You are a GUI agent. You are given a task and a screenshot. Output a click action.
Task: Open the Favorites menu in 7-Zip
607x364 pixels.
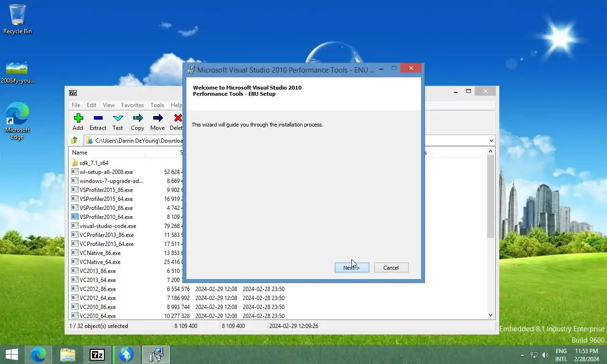point(132,105)
